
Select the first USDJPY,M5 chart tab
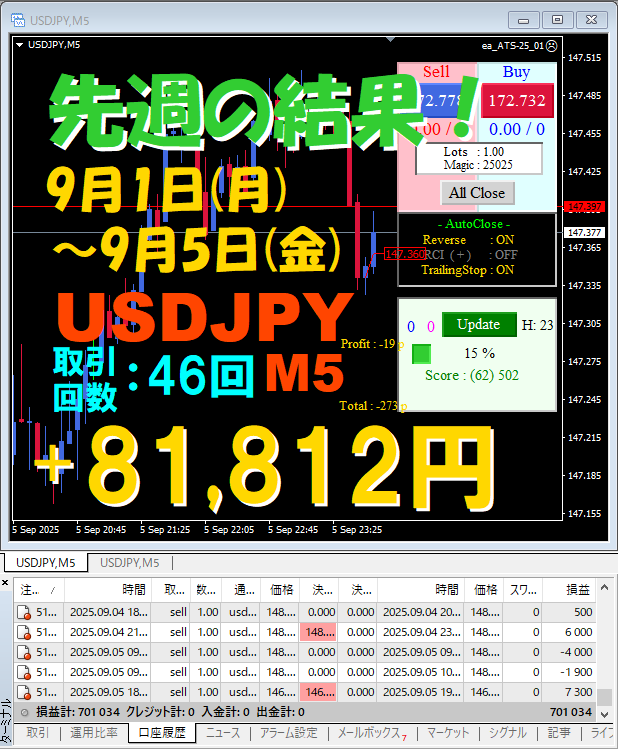[46, 563]
